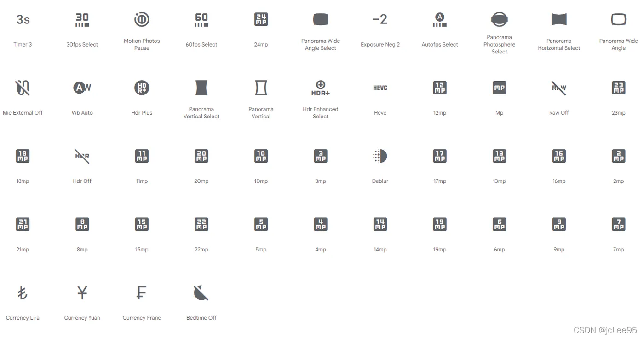
Task: Select the Currency Franc icon
Action: tap(142, 293)
